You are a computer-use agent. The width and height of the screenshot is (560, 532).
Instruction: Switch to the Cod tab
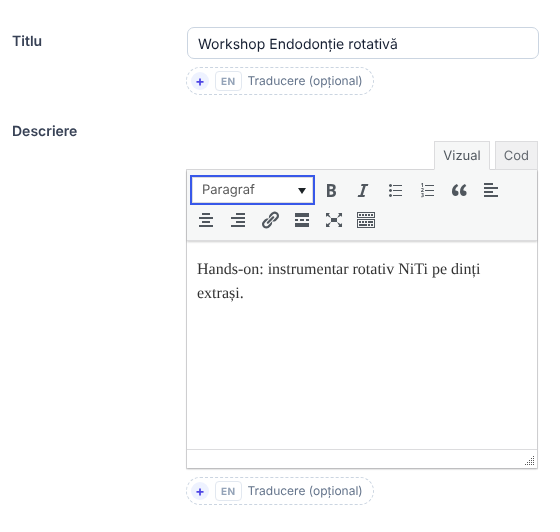point(516,155)
